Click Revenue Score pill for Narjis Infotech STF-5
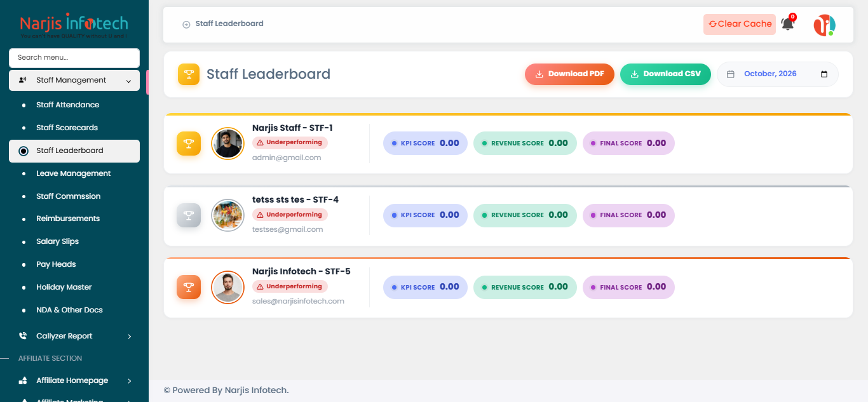Image resolution: width=868 pixels, height=402 pixels. pyautogui.click(x=525, y=287)
